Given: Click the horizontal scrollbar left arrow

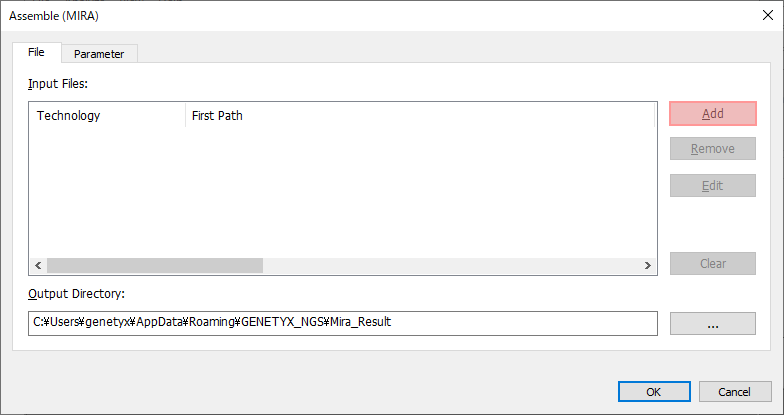Looking at the screenshot, I should (38, 266).
